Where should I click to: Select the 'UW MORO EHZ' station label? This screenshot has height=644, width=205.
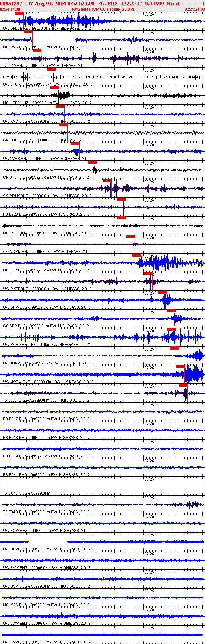coord(16,382)
